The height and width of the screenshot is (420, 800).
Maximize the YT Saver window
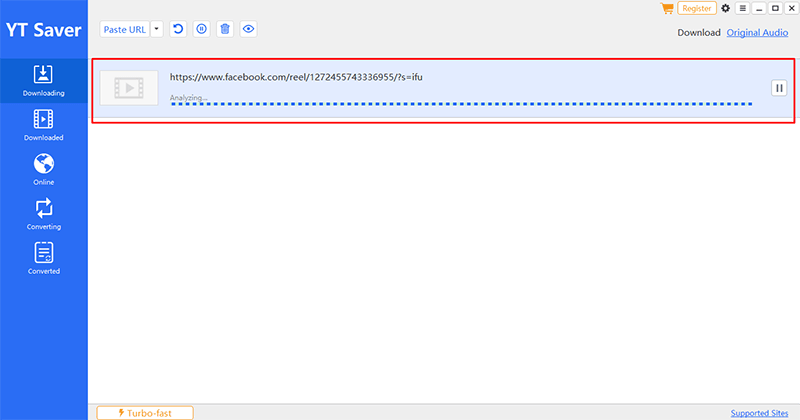coord(775,8)
